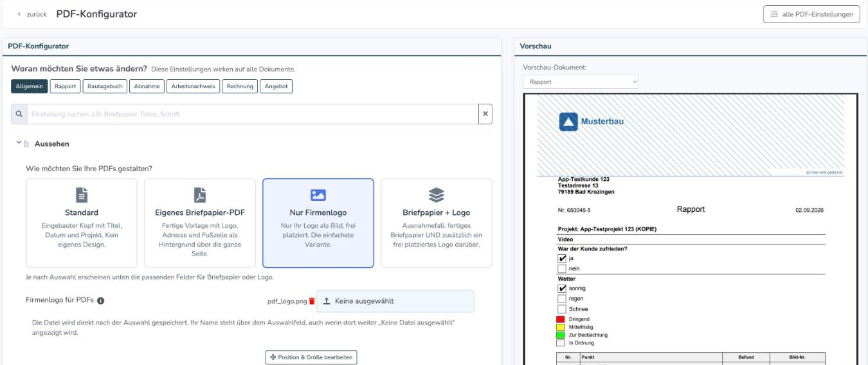This screenshot has width=868, height=365.
Task: Click the Bild-Nr. column header in preview
Action: (x=797, y=357)
